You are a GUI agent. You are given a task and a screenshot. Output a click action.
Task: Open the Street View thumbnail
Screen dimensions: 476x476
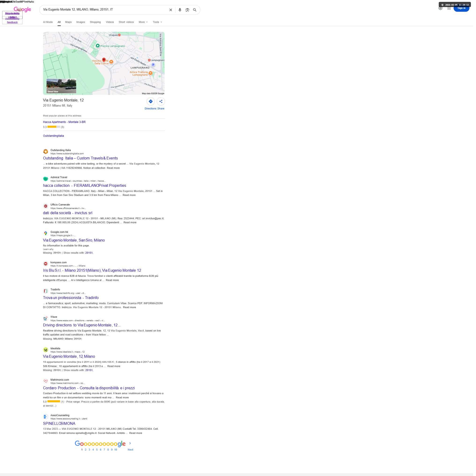(x=61, y=87)
